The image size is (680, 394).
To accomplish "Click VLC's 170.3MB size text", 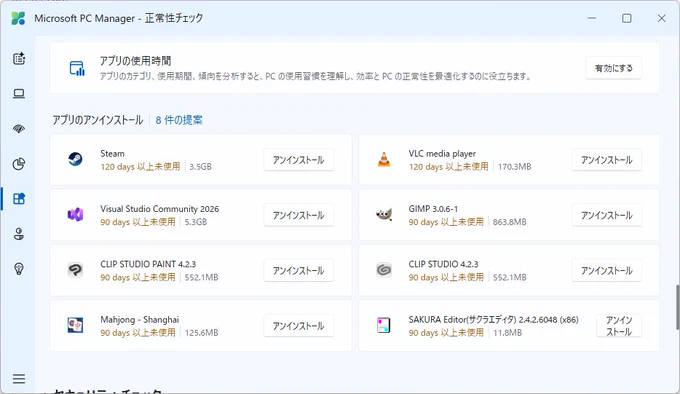I will [x=514, y=166].
